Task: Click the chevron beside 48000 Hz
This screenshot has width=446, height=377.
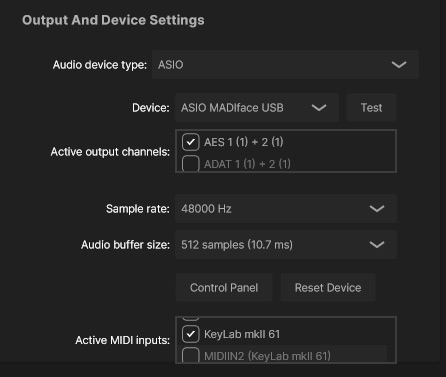Action: 377,209
